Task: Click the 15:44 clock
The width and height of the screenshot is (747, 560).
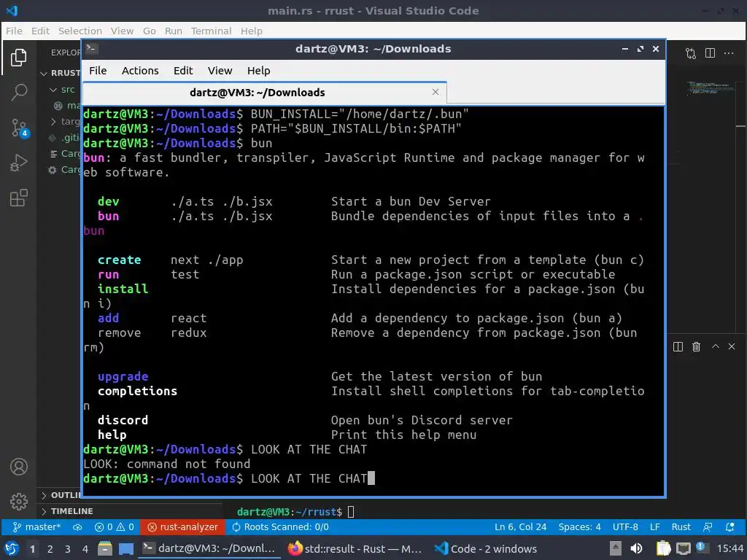Action: [729, 548]
